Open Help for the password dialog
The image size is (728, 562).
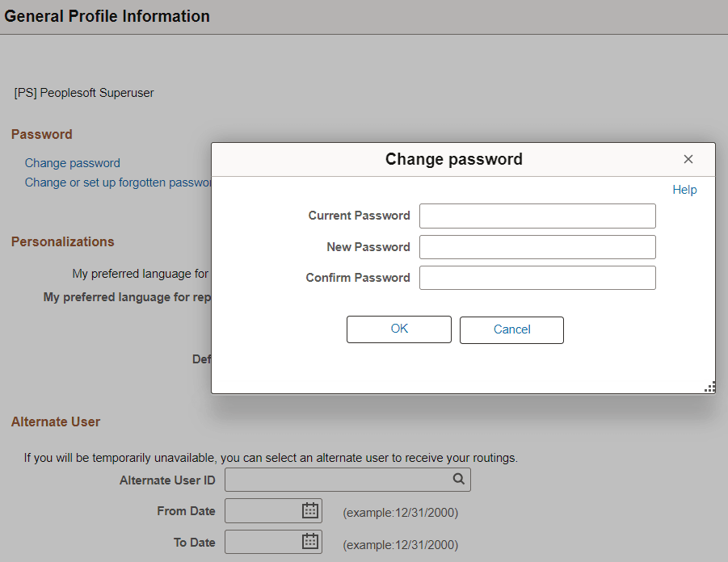click(684, 190)
